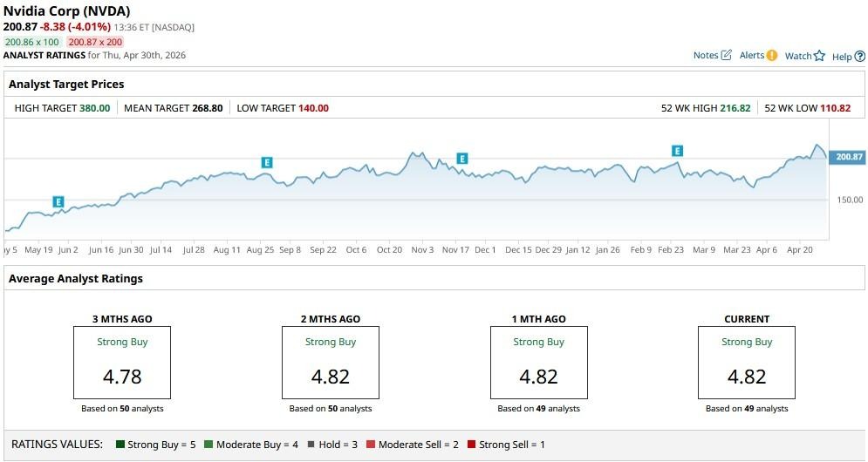Click the ask quote 200.87 x 200
Viewport: 868px width, 462px height.
tap(95, 42)
